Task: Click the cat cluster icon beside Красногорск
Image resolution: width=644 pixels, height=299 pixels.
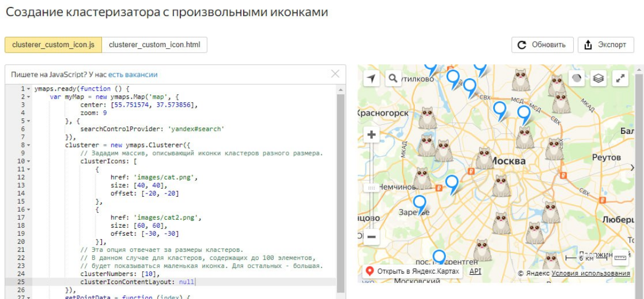Action: pos(427,118)
